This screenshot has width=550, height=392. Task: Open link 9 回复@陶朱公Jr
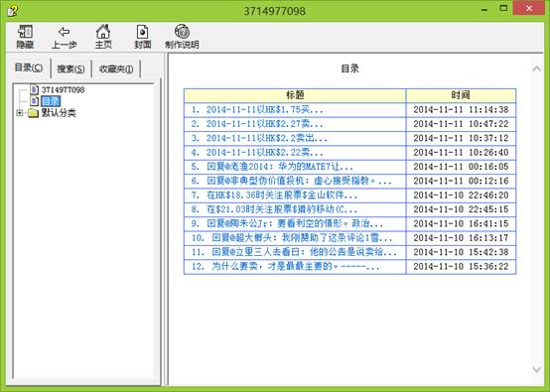tap(295, 223)
